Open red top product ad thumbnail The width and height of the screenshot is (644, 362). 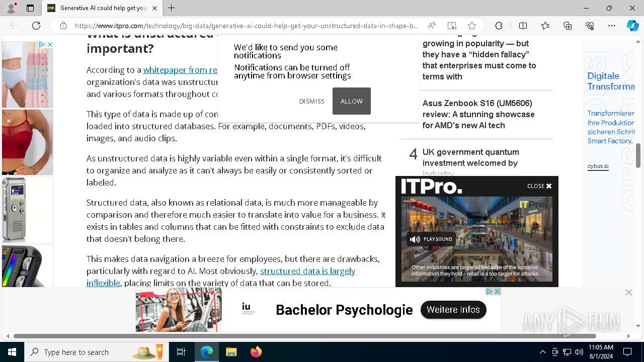tap(28, 142)
